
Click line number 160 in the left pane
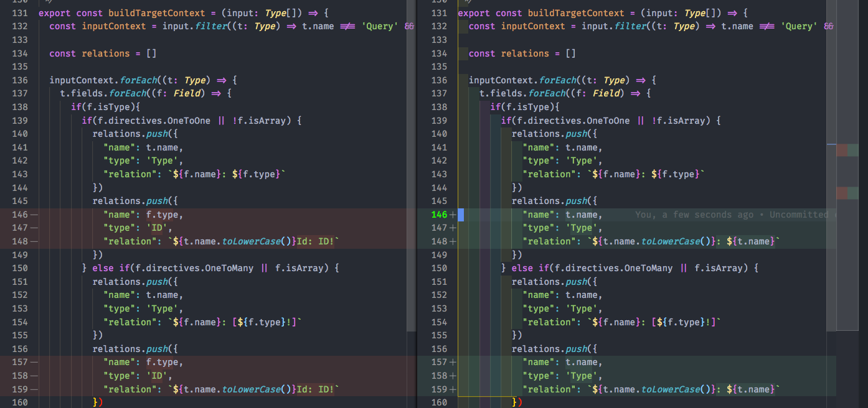(x=20, y=402)
